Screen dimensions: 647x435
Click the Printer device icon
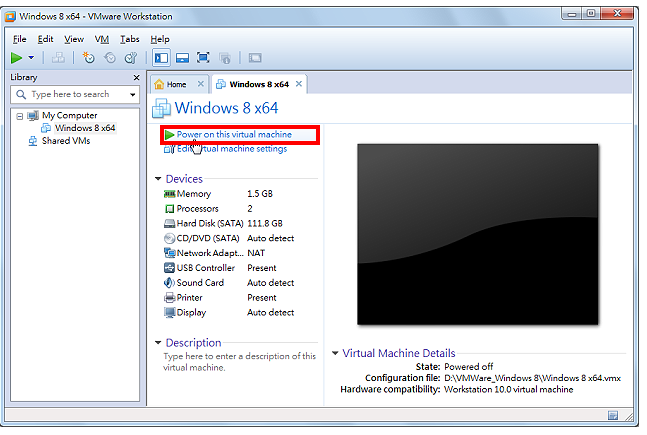[x=170, y=298]
